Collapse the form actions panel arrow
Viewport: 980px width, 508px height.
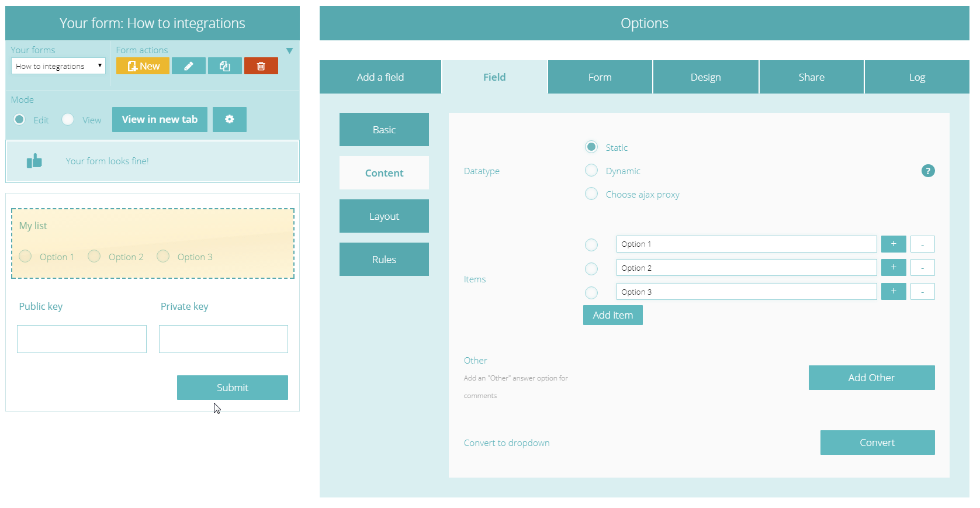pos(289,51)
